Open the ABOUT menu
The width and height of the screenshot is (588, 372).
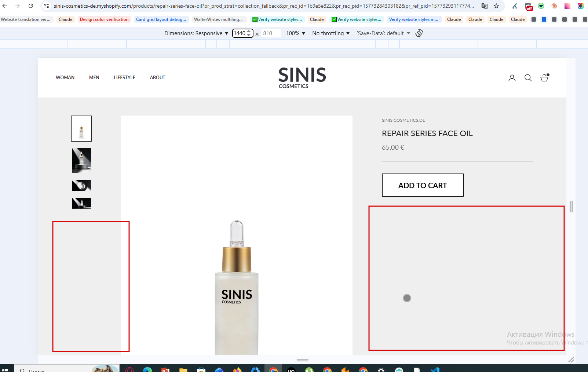[157, 77]
